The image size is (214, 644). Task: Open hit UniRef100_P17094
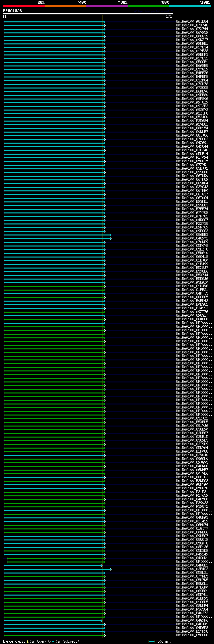(192, 157)
